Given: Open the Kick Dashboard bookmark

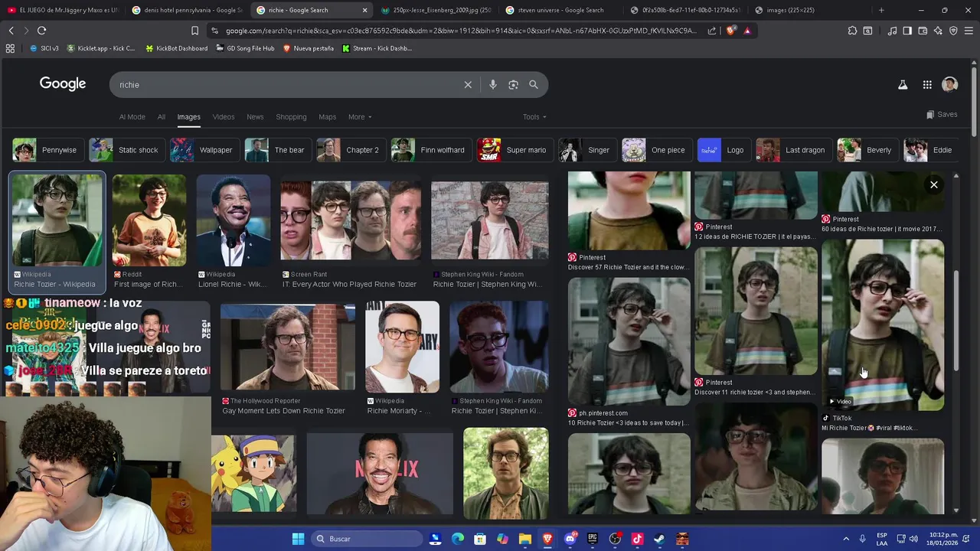Looking at the screenshot, I should pyautogui.click(x=377, y=48).
